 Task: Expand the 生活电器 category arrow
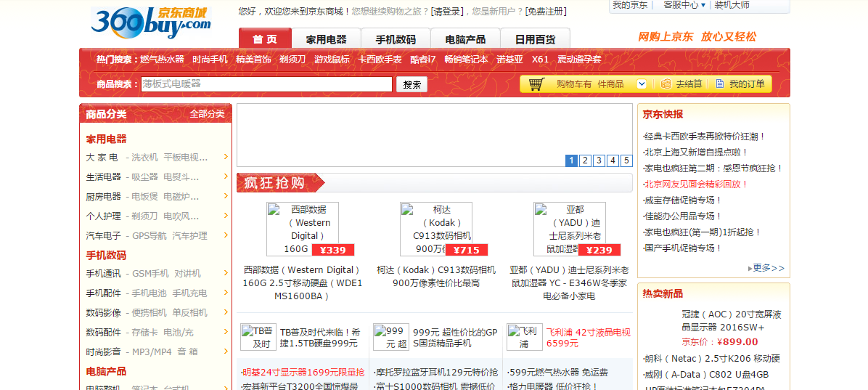click(x=226, y=176)
